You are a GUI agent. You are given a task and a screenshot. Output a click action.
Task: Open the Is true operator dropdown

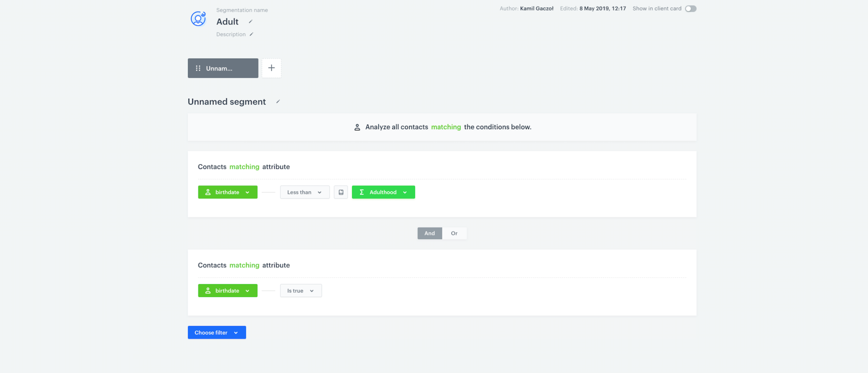pyautogui.click(x=301, y=290)
